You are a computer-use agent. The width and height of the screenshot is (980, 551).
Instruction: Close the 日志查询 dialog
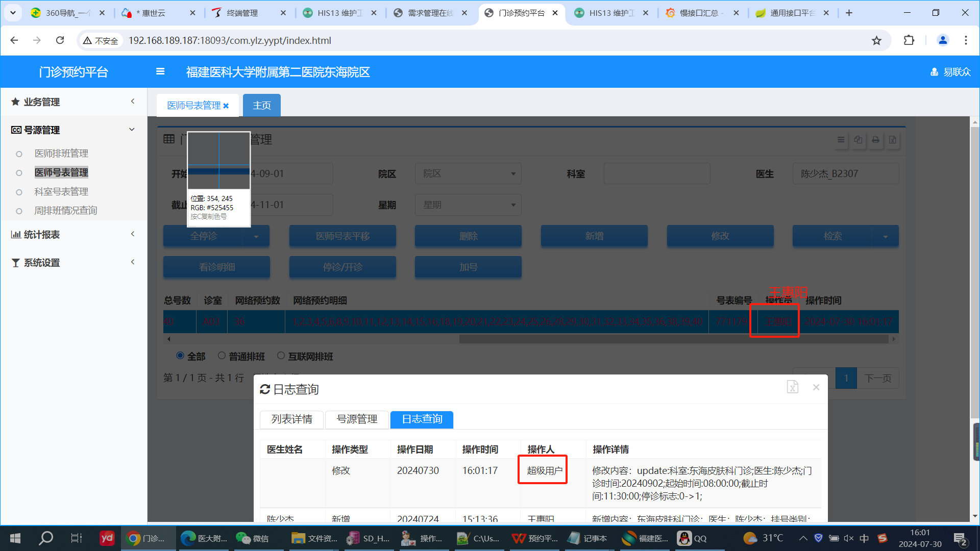click(x=816, y=388)
